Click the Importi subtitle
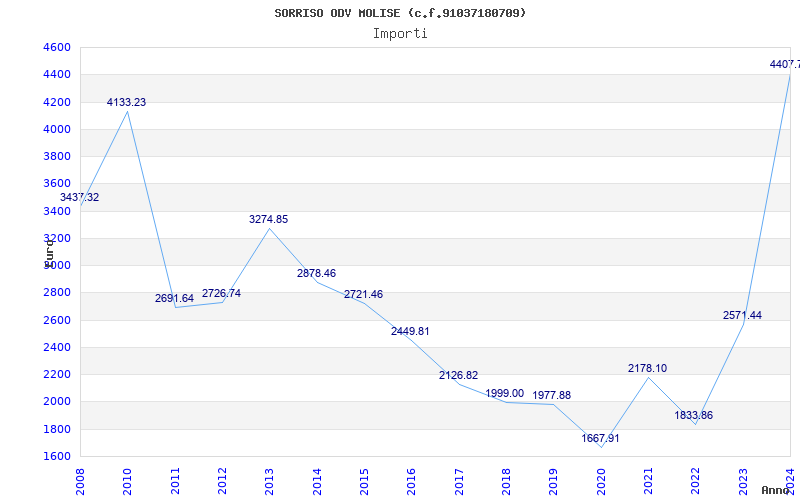Screen dimensions: 800x500 click(x=400, y=34)
